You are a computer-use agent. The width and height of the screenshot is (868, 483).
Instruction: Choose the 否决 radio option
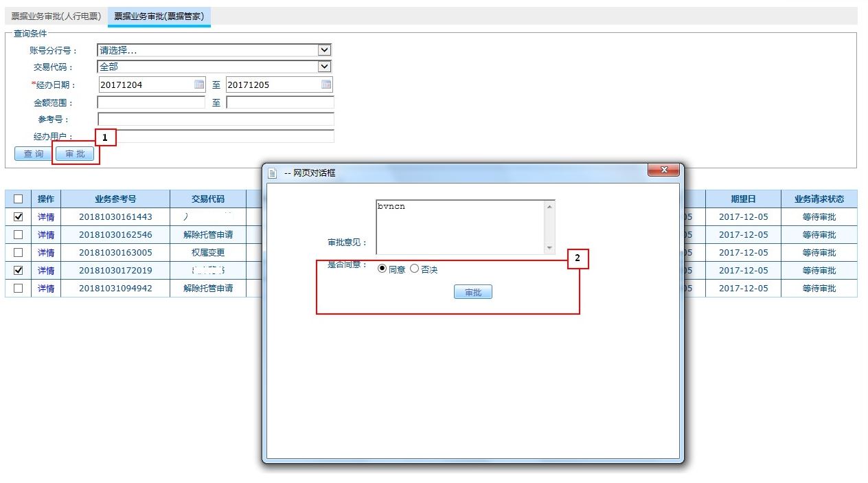tap(414, 269)
